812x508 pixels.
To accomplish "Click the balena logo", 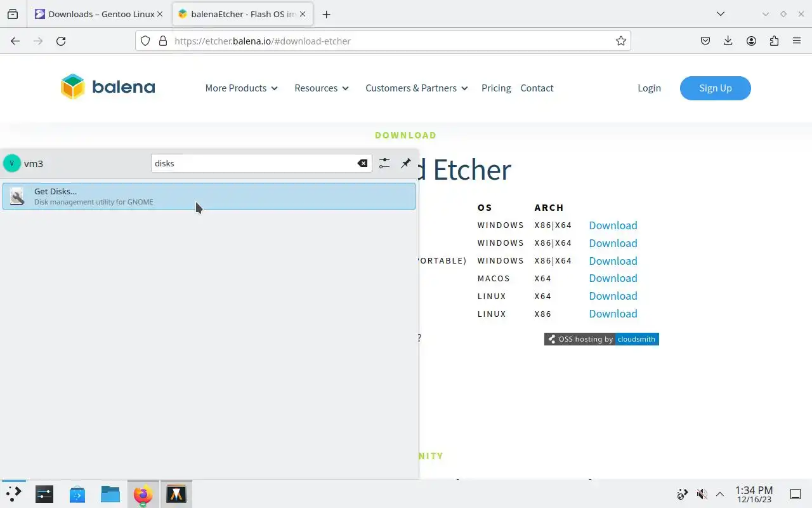I will (x=108, y=87).
